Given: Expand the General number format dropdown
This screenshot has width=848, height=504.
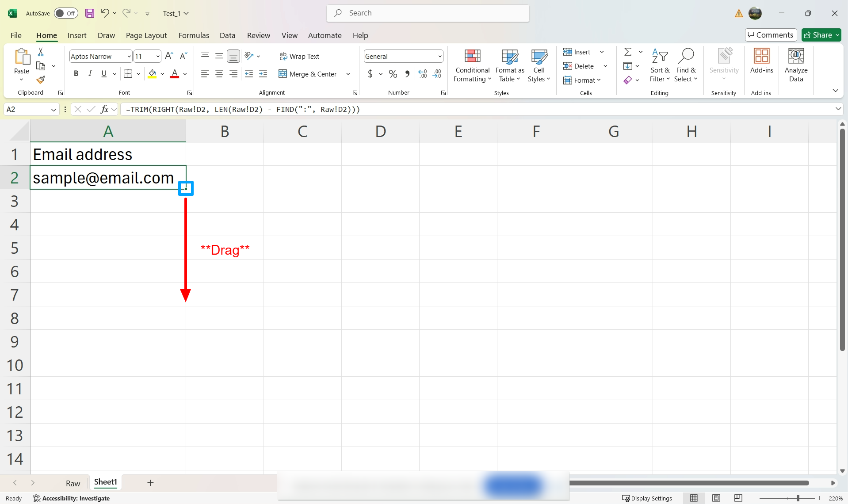Looking at the screenshot, I should pos(440,56).
